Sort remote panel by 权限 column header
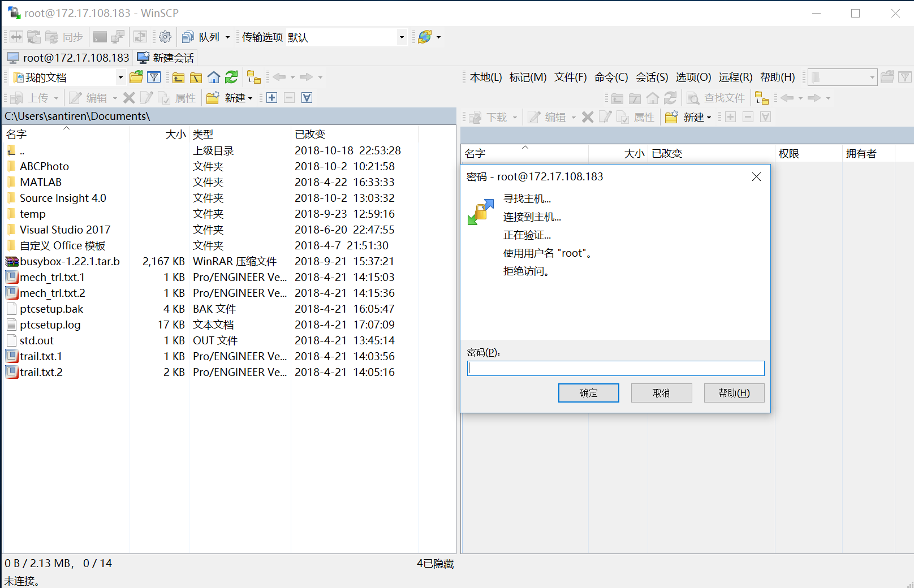 808,153
